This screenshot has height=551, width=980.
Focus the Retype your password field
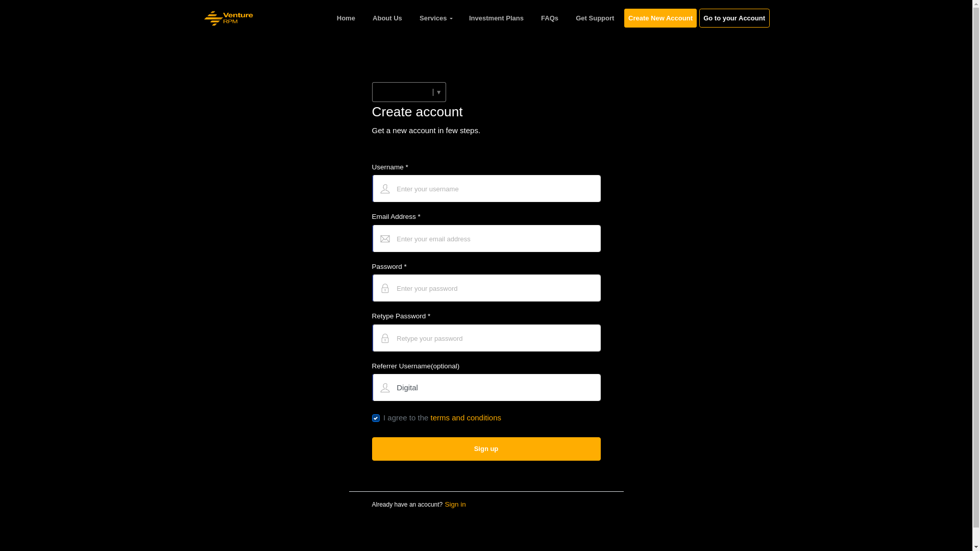(x=486, y=338)
